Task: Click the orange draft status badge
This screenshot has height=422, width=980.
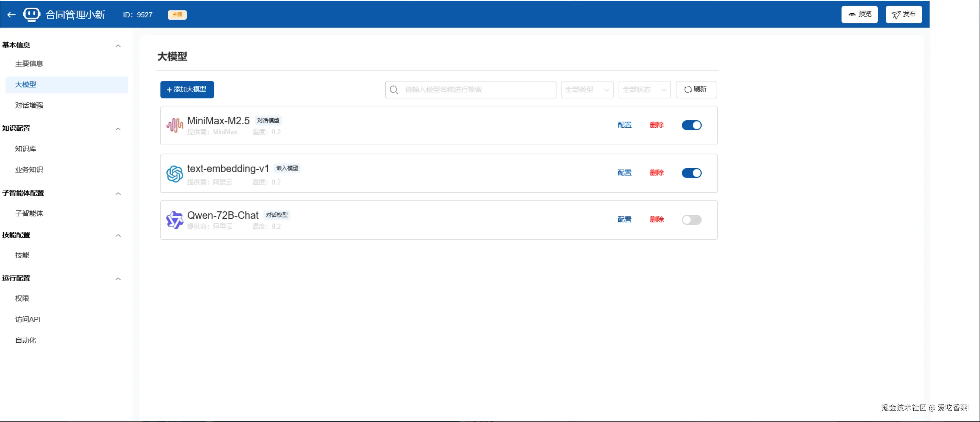Action: [x=177, y=15]
